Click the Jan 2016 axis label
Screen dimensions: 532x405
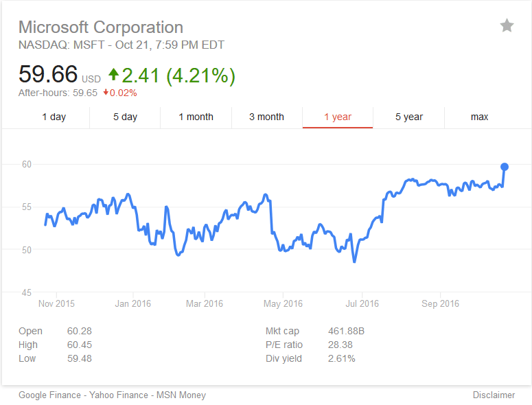(x=133, y=303)
